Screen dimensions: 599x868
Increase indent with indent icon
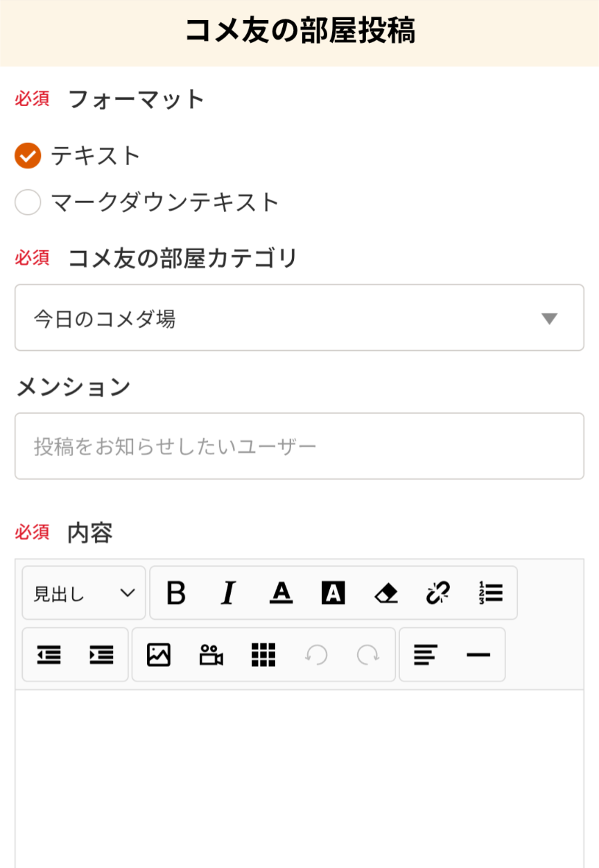(101, 654)
